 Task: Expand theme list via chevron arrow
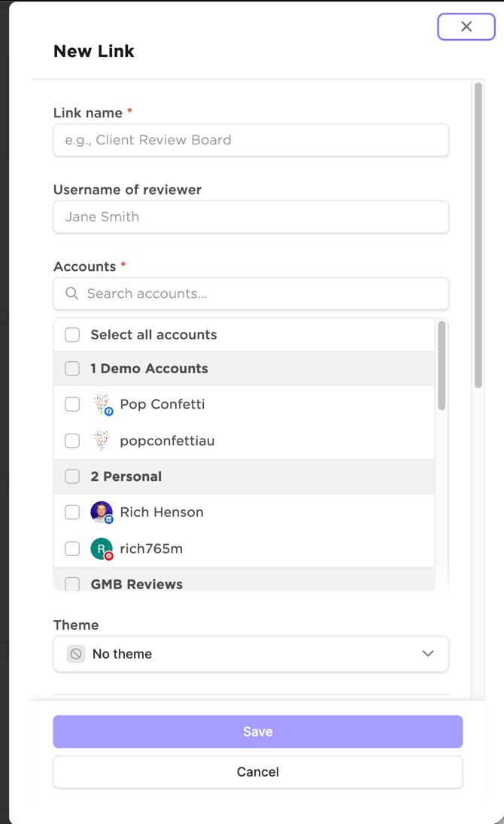click(x=428, y=654)
